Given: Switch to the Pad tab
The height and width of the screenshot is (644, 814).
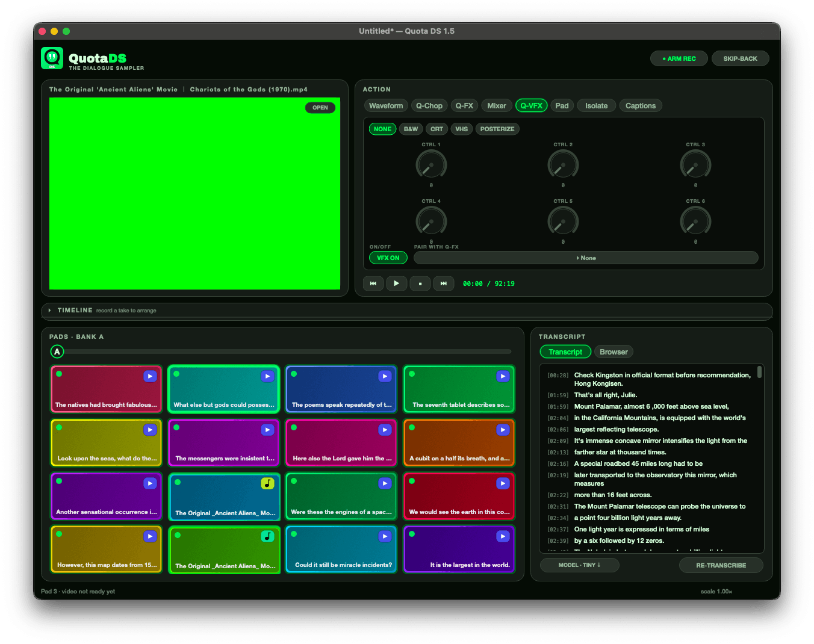Looking at the screenshot, I should pyautogui.click(x=562, y=106).
